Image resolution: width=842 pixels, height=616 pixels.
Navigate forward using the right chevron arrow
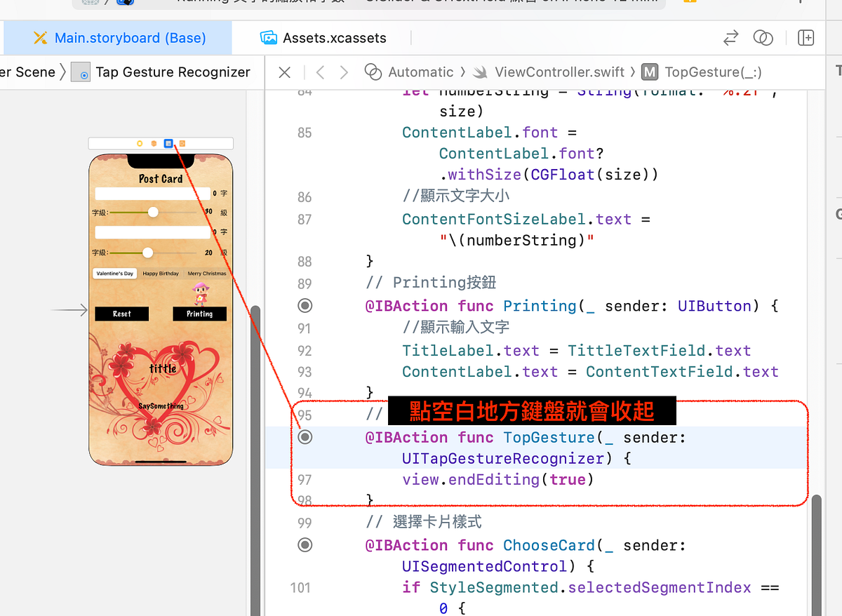point(342,72)
